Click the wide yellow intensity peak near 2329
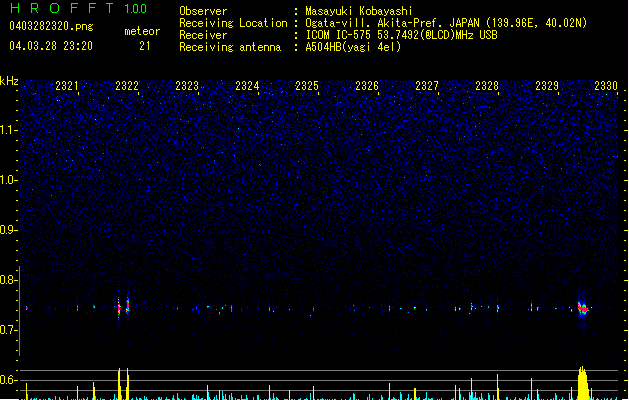Image resolution: width=629 pixels, height=400 pixels. (582, 383)
